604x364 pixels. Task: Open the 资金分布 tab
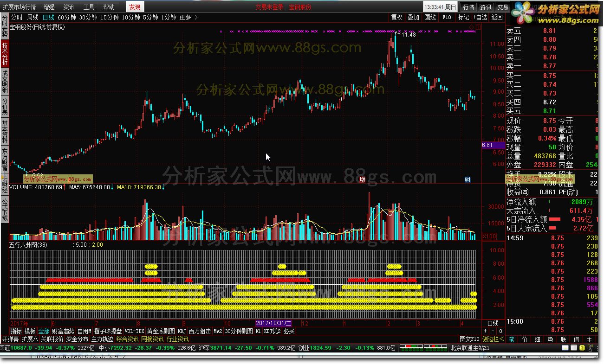(x=77, y=339)
